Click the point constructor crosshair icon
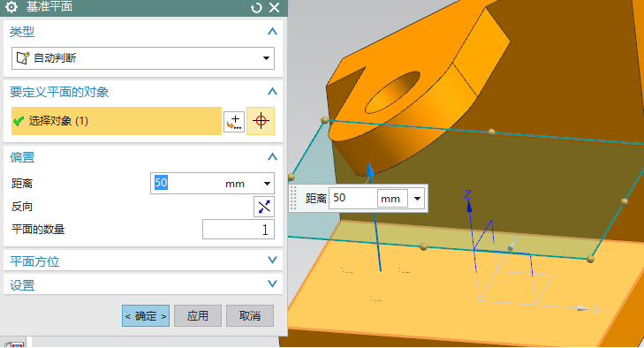This screenshot has width=644, height=348. tap(261, 121)
